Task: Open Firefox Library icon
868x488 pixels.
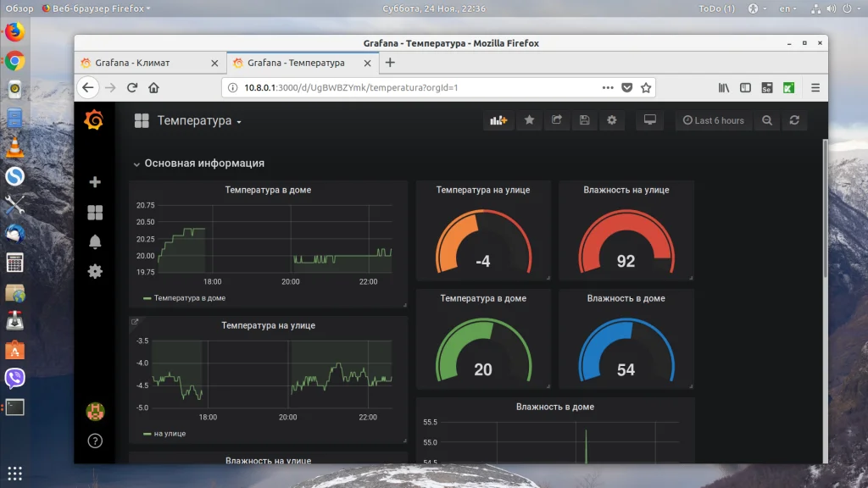Action: click(724, 87)
